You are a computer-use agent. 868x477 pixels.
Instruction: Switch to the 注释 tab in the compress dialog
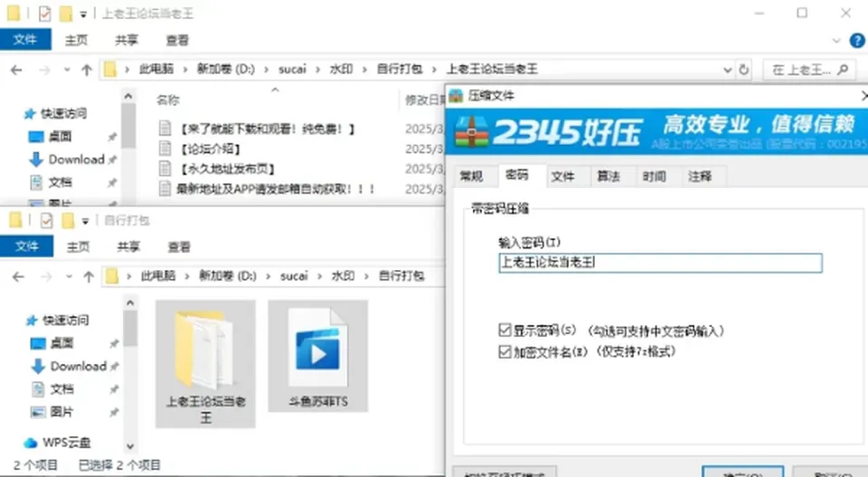(700, 176)
